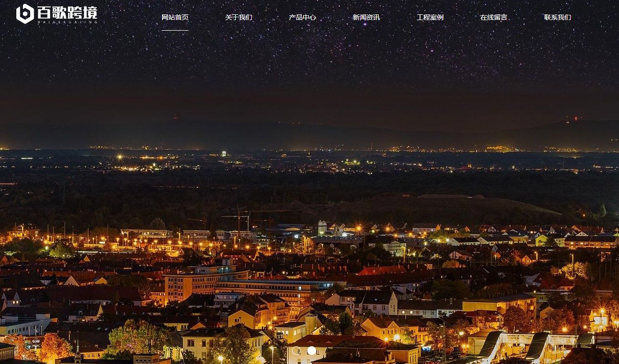619x364 pixels.
Task: Click the 联系我们 link
Action: tap(558, 17)
